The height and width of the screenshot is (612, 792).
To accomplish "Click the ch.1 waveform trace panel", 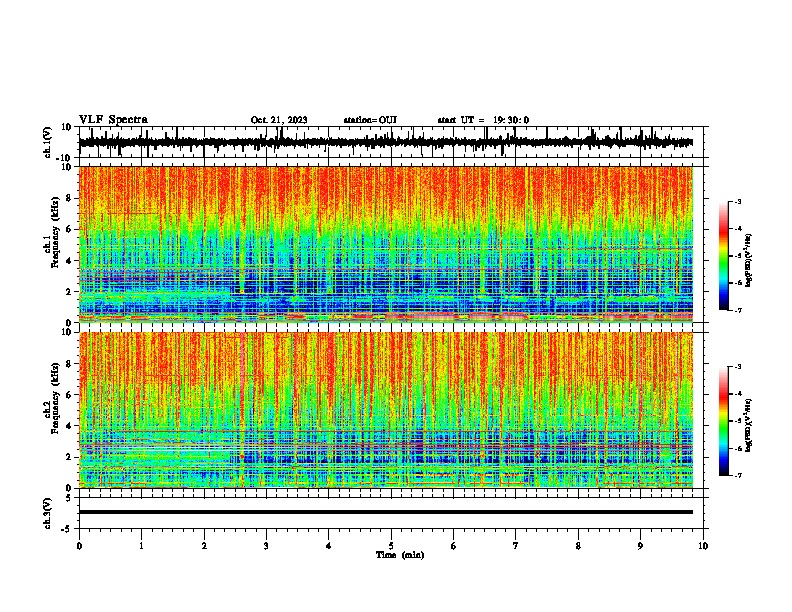I will coord(391,142).
